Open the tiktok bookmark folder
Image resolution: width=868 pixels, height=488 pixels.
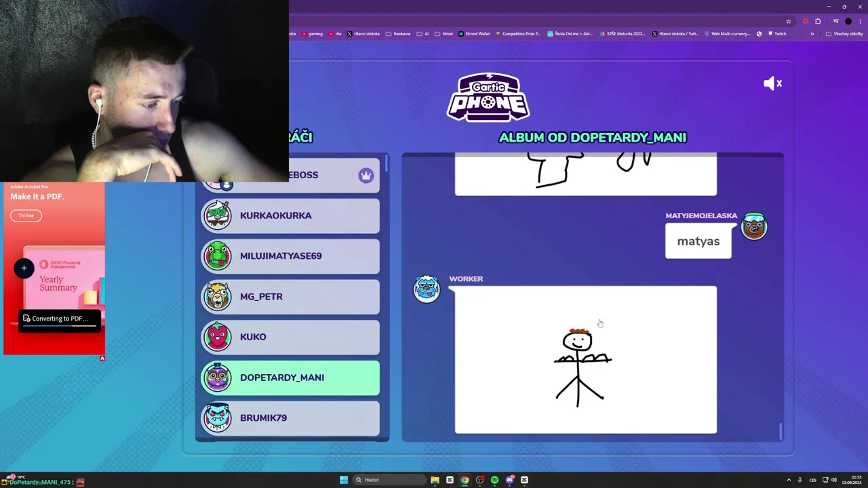444,34
